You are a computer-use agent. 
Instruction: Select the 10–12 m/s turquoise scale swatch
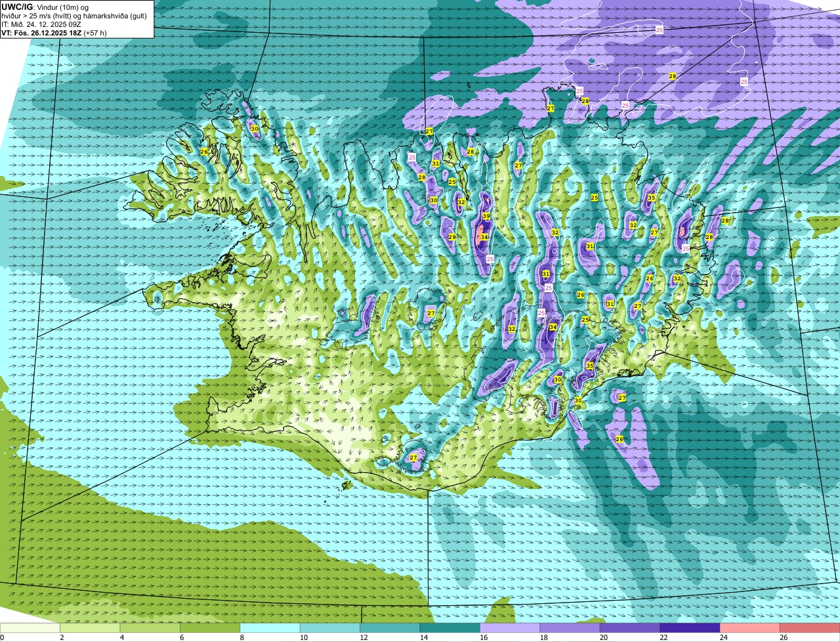[330, 628]
